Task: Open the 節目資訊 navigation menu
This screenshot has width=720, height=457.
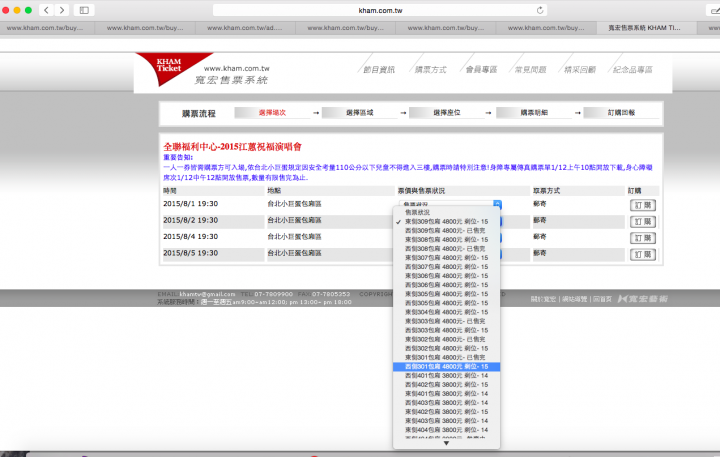Action: pyautogui.click(x=379, y=70)
